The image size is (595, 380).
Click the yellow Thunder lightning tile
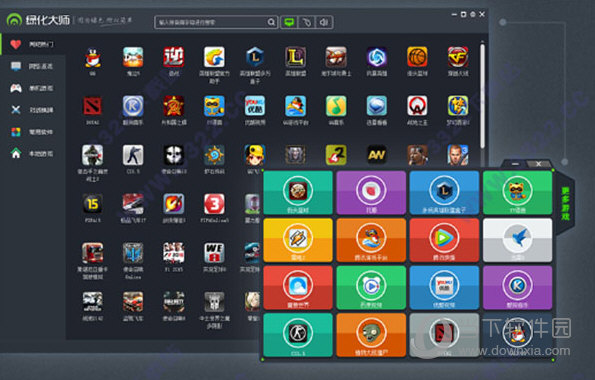[x=298, y=240]
